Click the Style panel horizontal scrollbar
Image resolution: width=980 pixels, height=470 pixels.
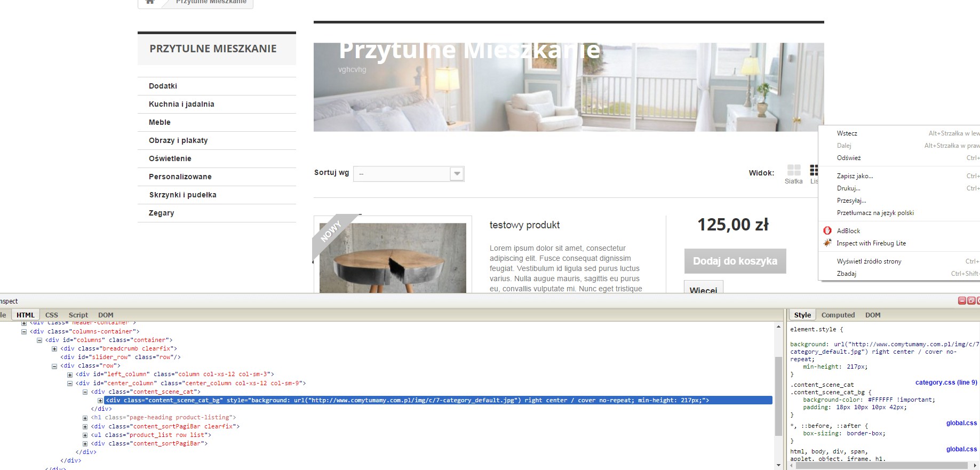pos(881,466)
